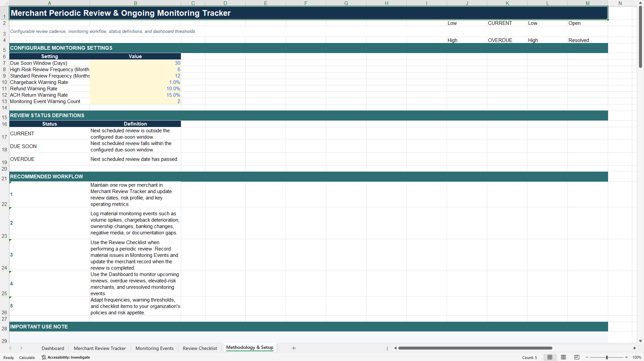The height and width of the screenshot is (361, 644).
Task: Select Monitoring Event Warning Count value
Action: (135, 101)
